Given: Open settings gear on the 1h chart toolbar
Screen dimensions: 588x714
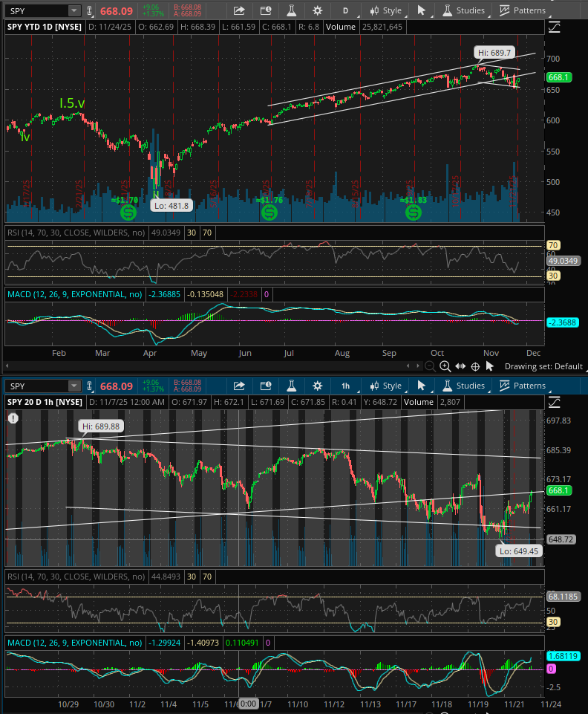Looking at the screenshot, I should 318,386.
